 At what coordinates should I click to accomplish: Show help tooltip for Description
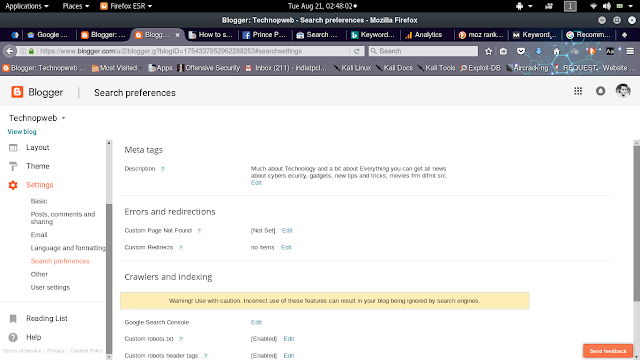[x=162, y=169]
